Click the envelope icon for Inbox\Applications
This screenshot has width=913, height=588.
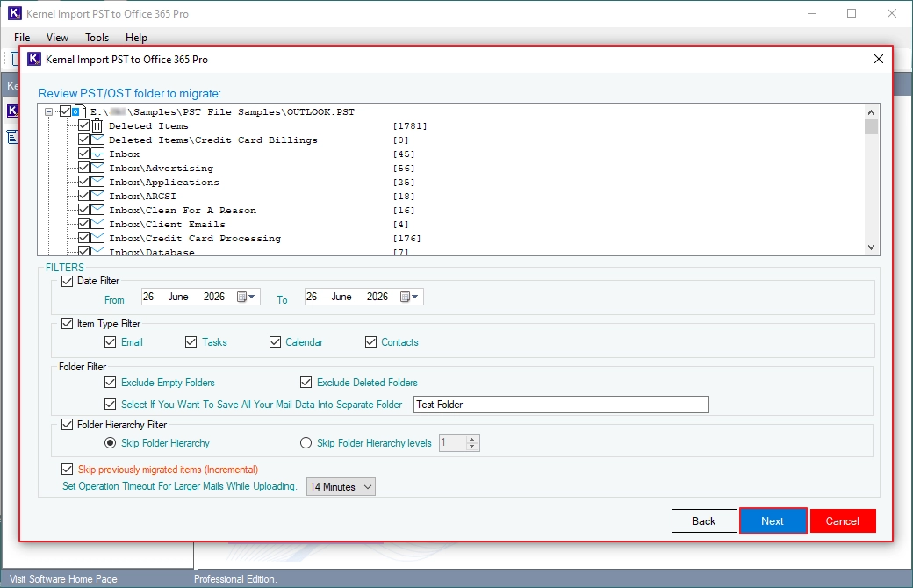coord(97,182)
